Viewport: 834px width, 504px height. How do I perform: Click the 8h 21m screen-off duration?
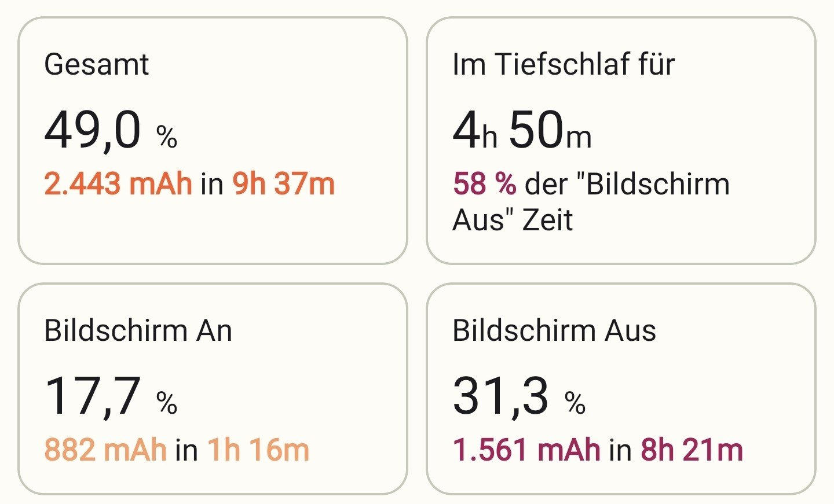(x=692, y=450)
